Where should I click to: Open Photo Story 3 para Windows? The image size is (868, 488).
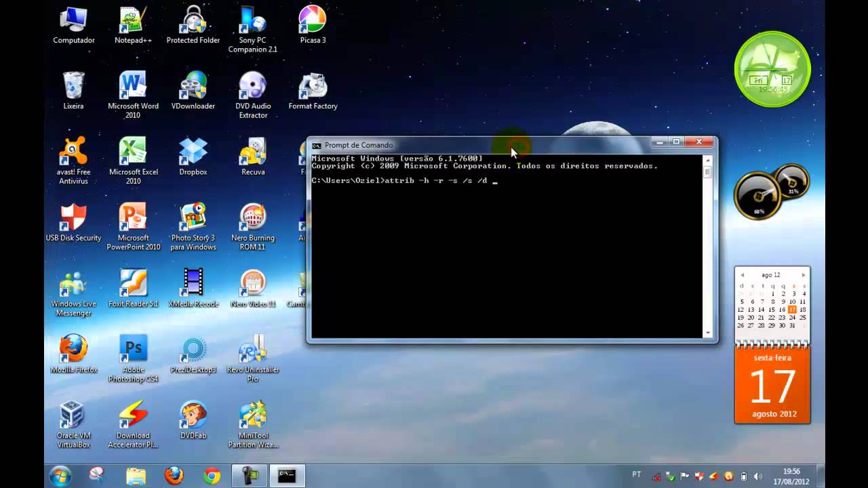[x=193, y=227]
